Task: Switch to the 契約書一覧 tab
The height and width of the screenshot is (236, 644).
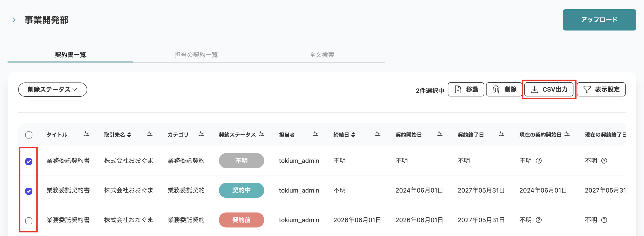Action: (x=70, y=55)
